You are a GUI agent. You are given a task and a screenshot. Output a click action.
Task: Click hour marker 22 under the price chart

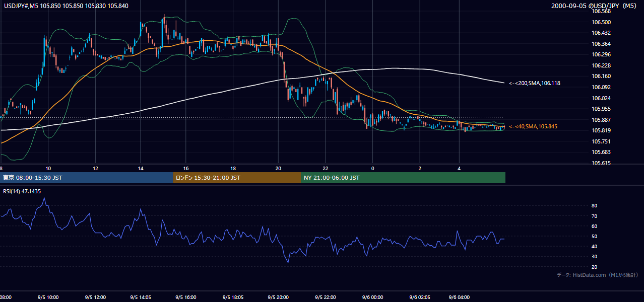click(326, 168)
